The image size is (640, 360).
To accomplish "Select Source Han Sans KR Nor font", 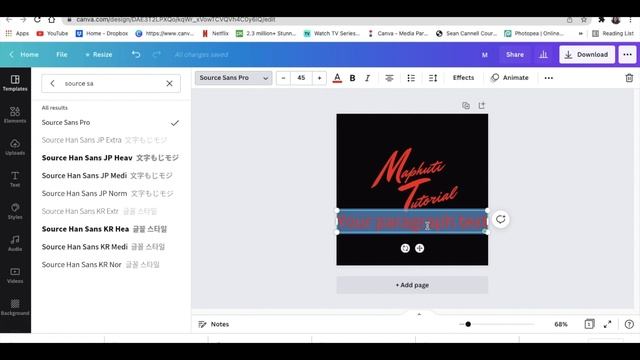I will point(111,264).
